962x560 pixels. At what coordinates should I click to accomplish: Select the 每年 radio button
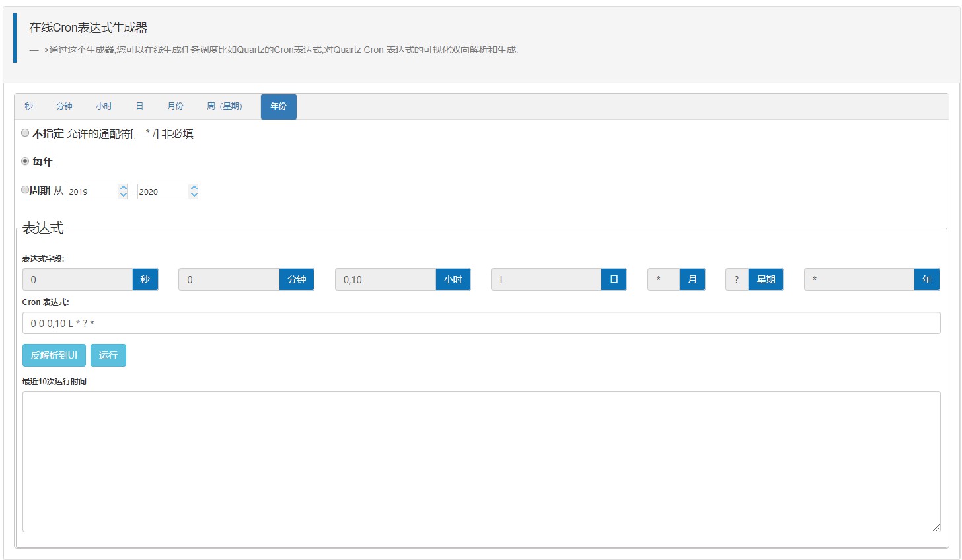pos(25,161)
